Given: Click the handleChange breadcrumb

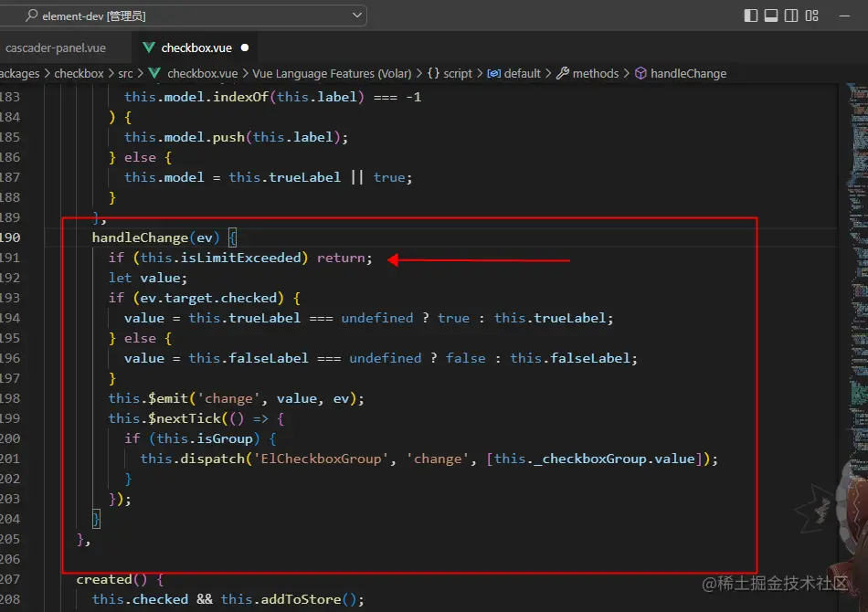Looking at the screenshot, I should click(x=688, y=74).
